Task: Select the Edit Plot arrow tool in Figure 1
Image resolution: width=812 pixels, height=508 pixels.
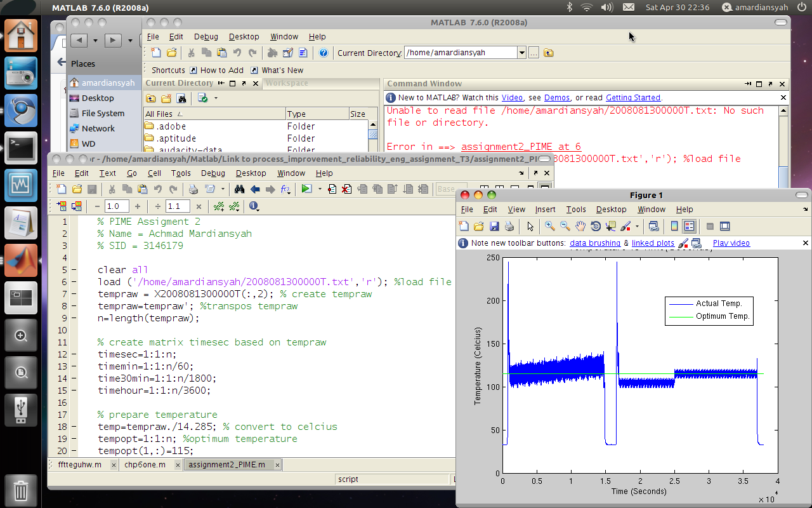Action: point(530,226)
